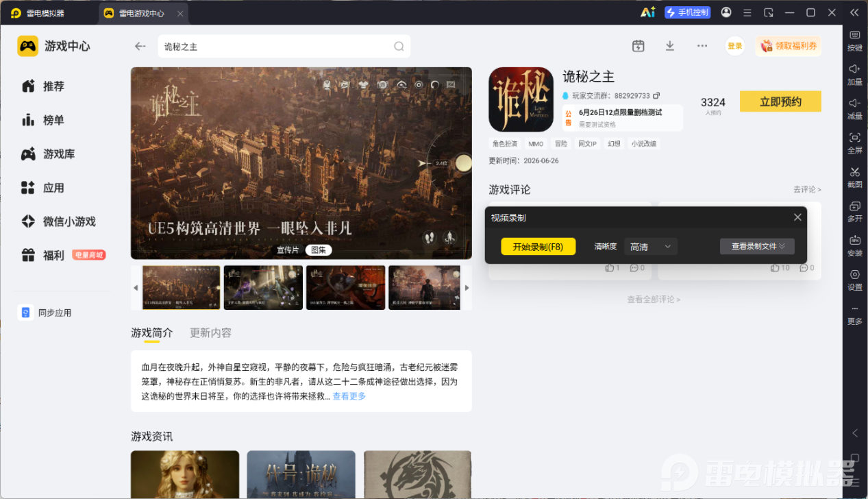868x499 pixels.
Task: Toggle 全屏 fullscreen mode
Action: coord(855,143)
